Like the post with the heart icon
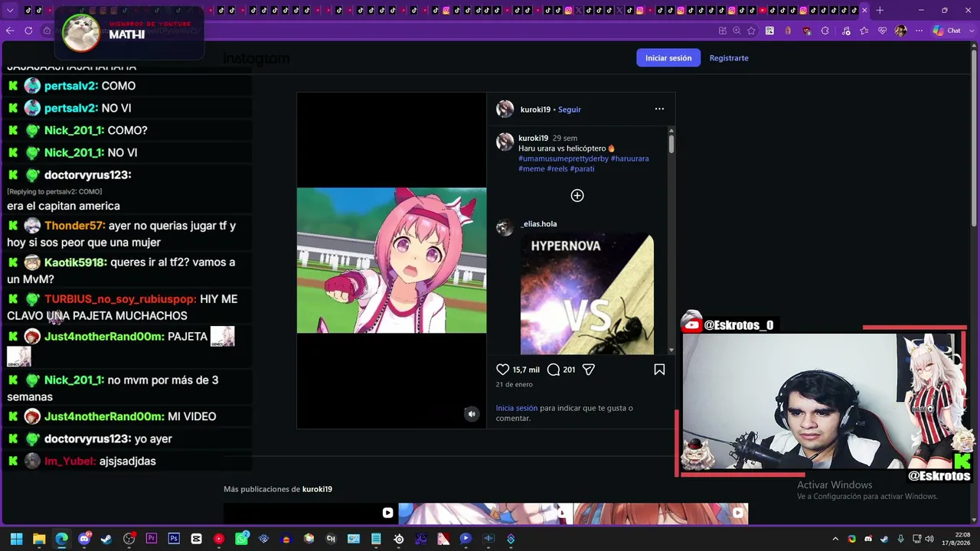The height and width of the screenshot is (551, 980). tap(503, 370)
